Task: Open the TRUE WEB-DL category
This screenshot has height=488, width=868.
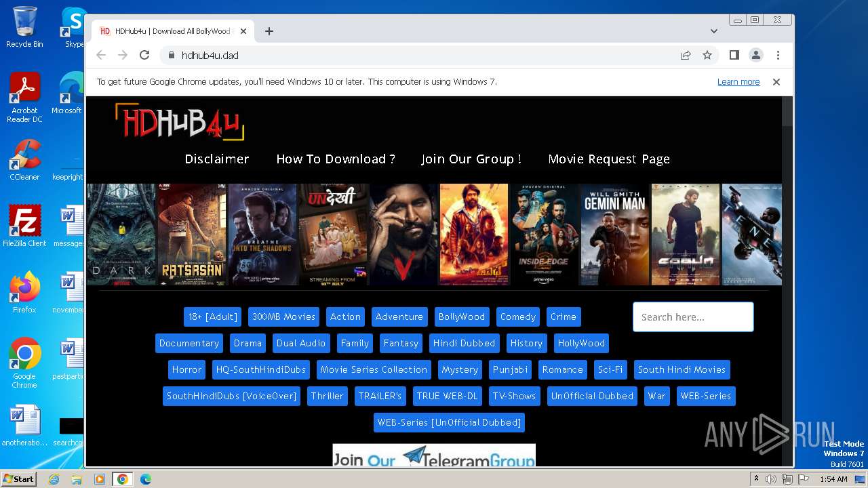Action: (447, 396)
